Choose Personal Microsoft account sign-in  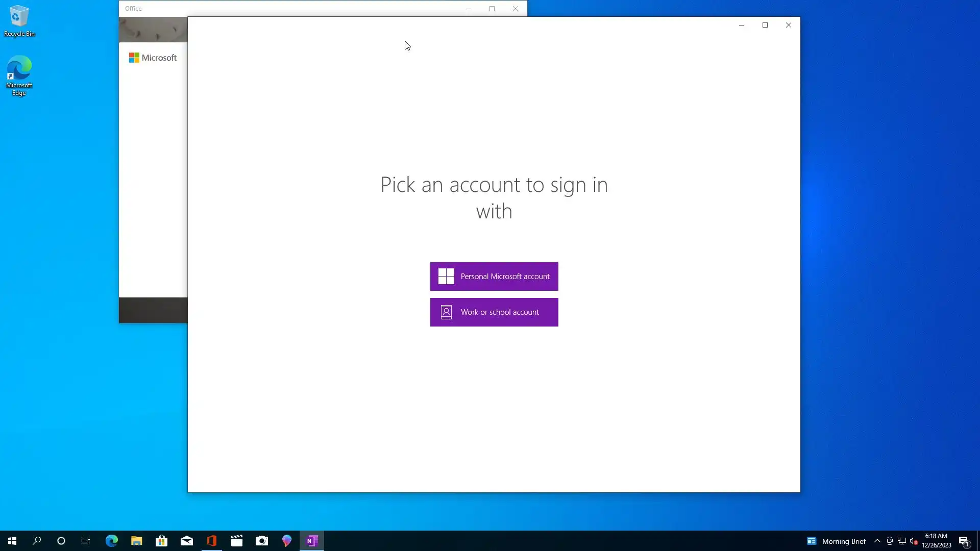tap(494, 277)
